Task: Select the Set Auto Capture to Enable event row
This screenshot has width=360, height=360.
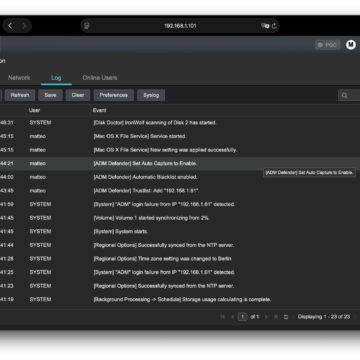Action: (180, 164)
